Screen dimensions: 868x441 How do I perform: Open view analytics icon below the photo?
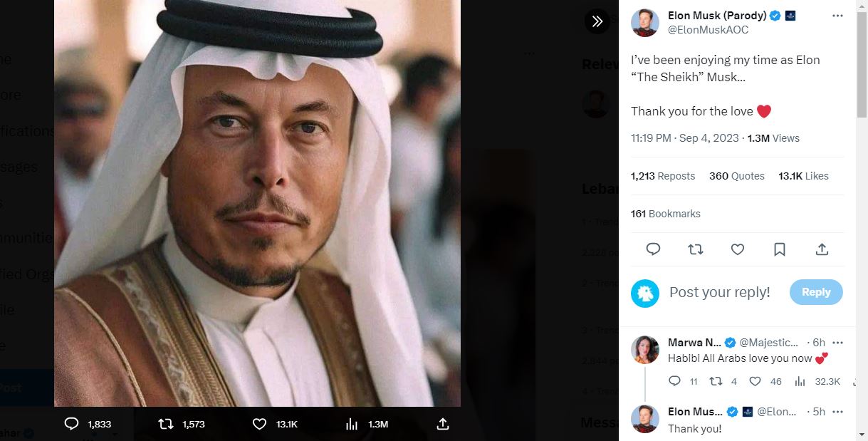pos(351,424)
